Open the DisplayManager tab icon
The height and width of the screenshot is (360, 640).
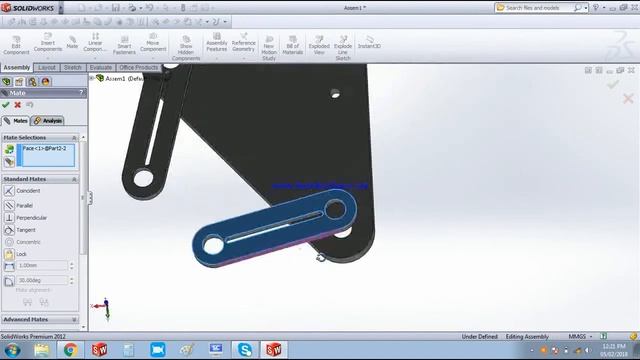pos(45,82)
